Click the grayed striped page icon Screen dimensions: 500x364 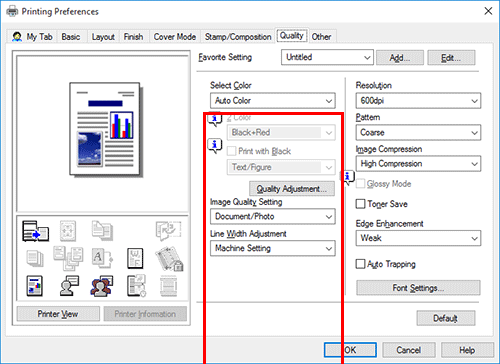coord(168,286)
